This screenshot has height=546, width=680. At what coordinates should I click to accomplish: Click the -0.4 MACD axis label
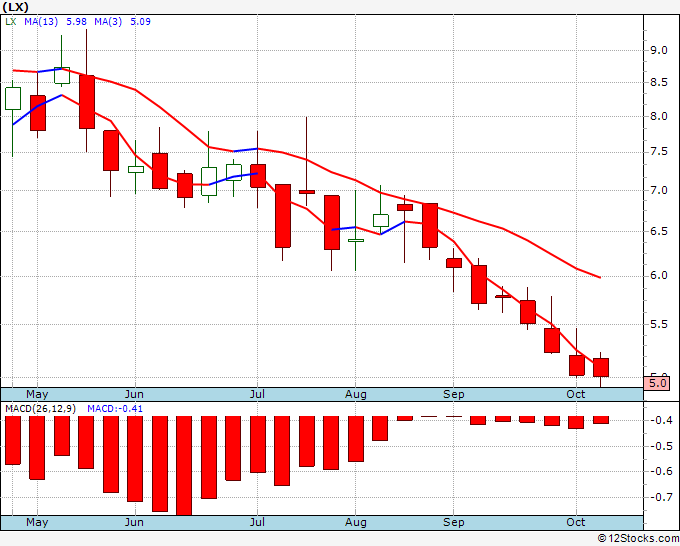click(x=660, y=420)
